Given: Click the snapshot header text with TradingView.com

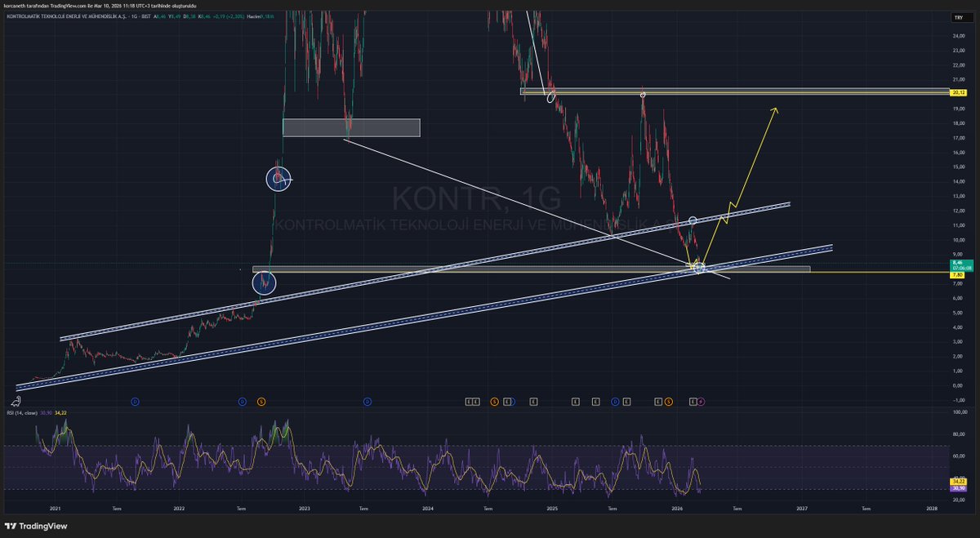Looking at the screenshot, I should pyautogui.click(x=100, y=5).
